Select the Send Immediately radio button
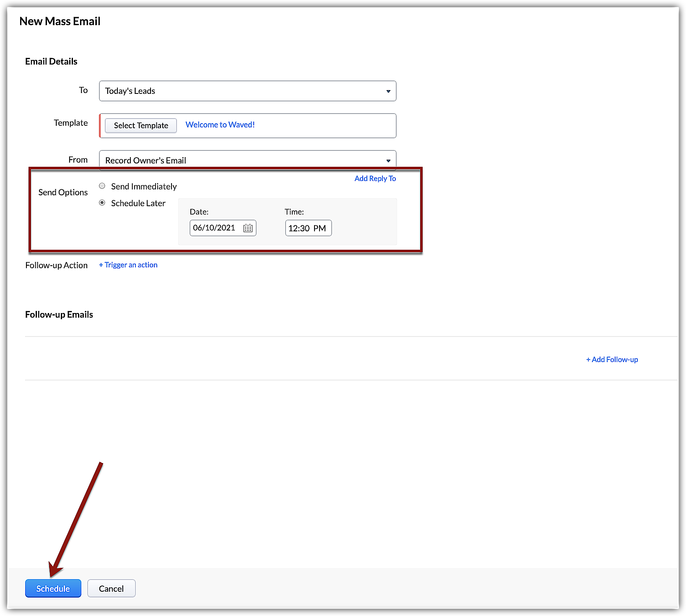The height and width of the screenshot is (616, 686). click(102, 186)
